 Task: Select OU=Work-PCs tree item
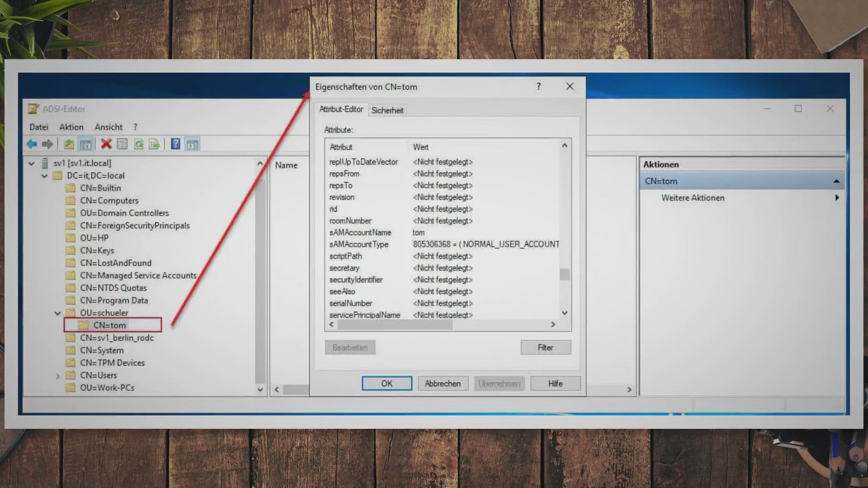[107, 388]
